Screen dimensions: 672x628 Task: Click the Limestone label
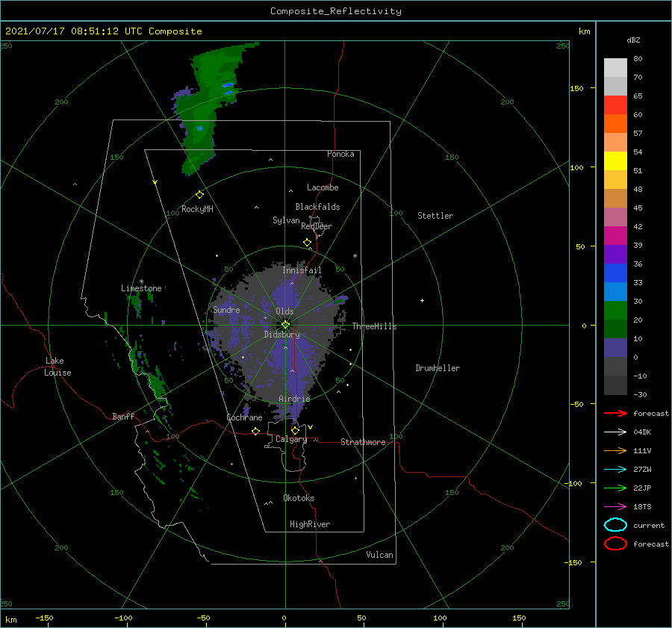click(141, 288)
